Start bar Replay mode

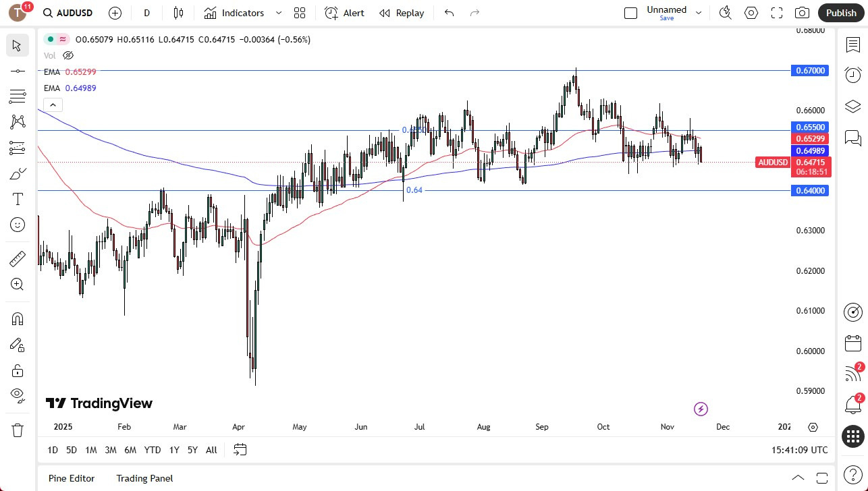[401, 13]
